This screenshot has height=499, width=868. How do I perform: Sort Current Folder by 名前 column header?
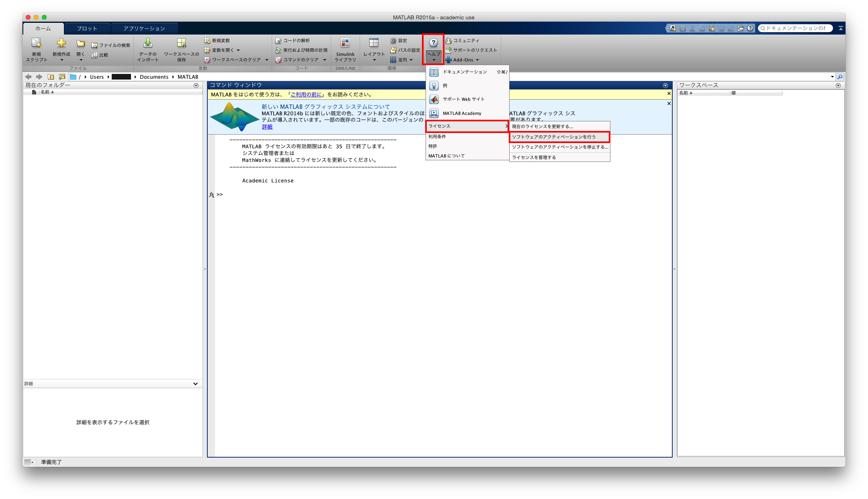(45, 92)
